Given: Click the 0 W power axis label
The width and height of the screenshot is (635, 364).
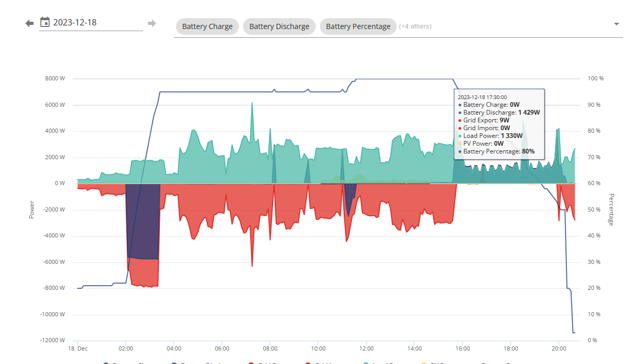Looking at the screenshot, I should (x=60, y=184).
